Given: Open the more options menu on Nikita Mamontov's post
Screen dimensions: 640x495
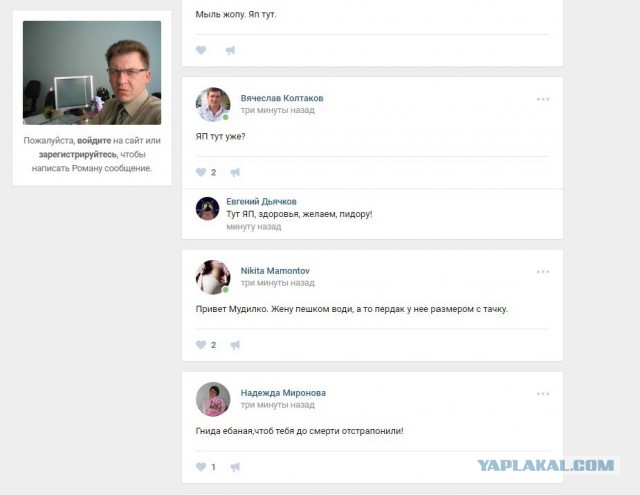Looking at the screenshot, I should coord(543,272).
